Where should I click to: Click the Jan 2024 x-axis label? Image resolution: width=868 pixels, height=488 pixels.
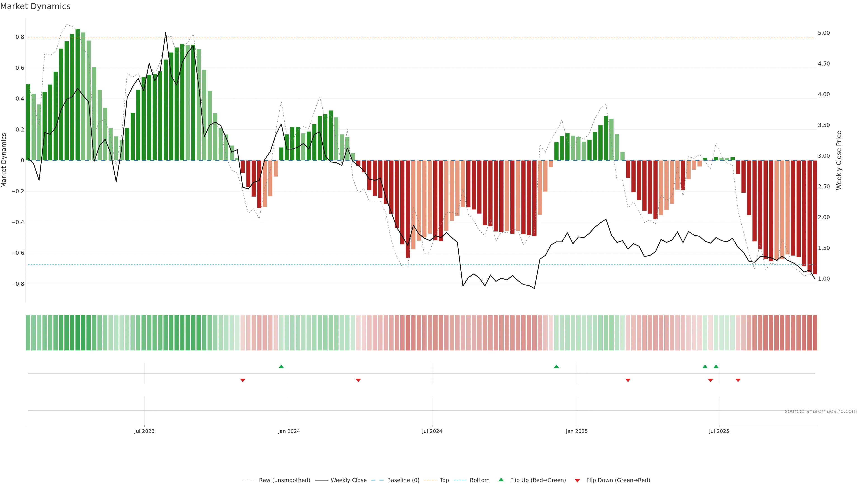point(289,431)
